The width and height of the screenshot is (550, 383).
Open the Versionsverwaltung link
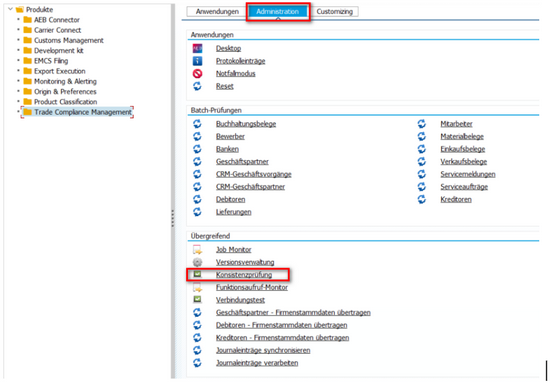click(x=245, y=262)
